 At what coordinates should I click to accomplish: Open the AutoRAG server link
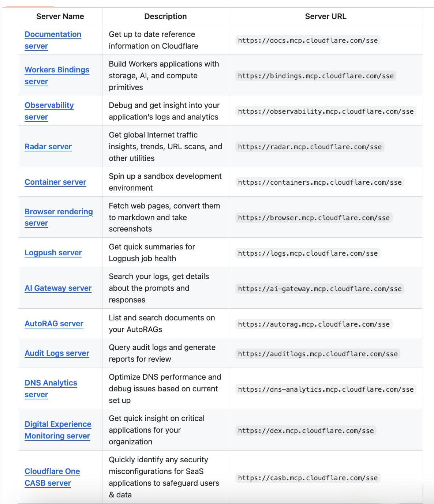[x=54, y=324]
